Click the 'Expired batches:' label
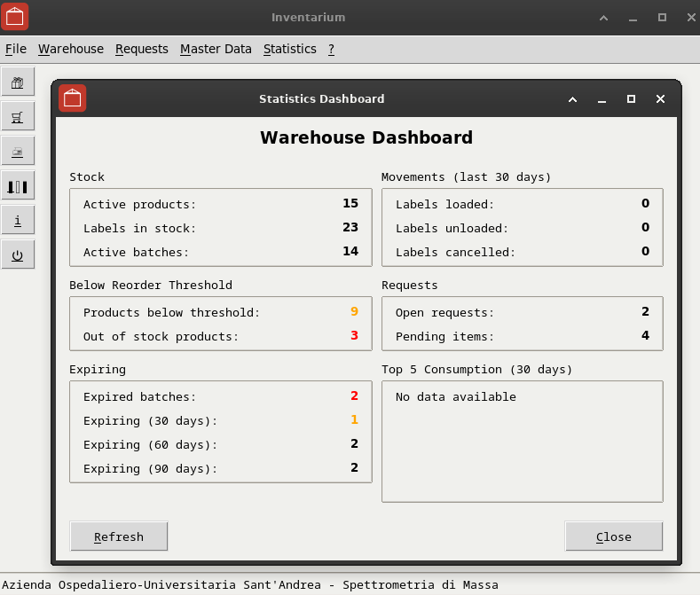 click(139, 397)
